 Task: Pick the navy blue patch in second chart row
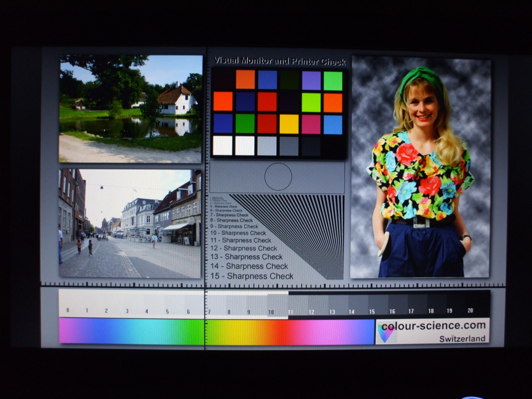click(245, 102)
